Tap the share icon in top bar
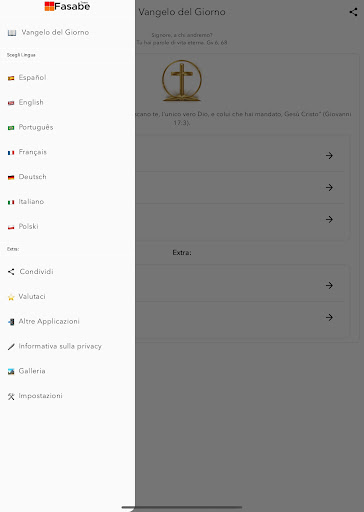The width and height of the screenshot is (364, 512). click(353, 12)
